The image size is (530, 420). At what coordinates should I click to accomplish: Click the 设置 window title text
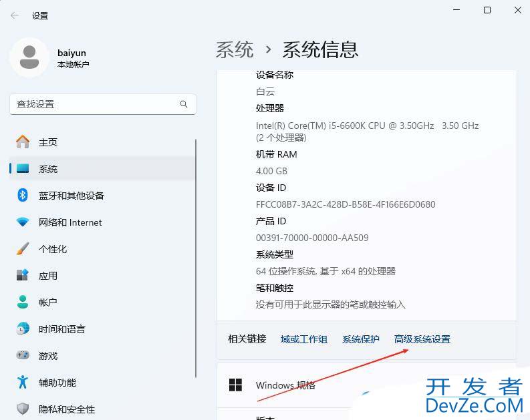click(40, 16)
